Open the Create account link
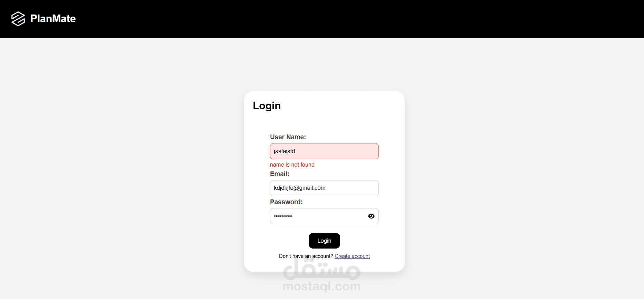The height and width of the screenshot is (299, 644). coord(352,256)
